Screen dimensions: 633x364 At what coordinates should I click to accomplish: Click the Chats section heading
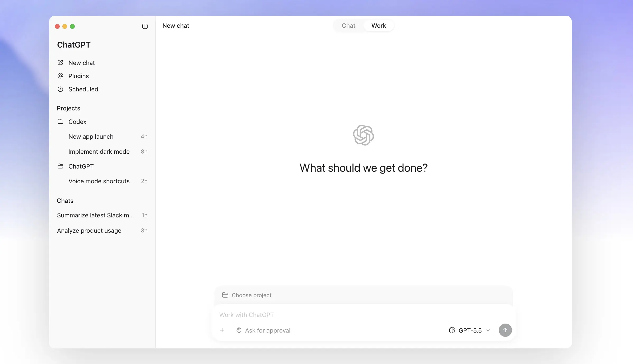(x=65, y=200)
